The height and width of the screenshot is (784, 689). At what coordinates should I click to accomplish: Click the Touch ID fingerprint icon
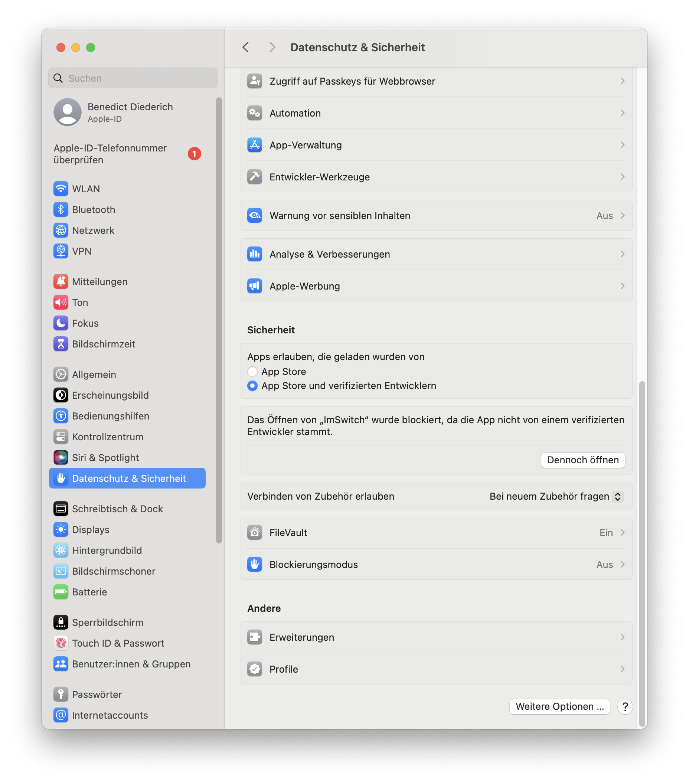(61, 643)
